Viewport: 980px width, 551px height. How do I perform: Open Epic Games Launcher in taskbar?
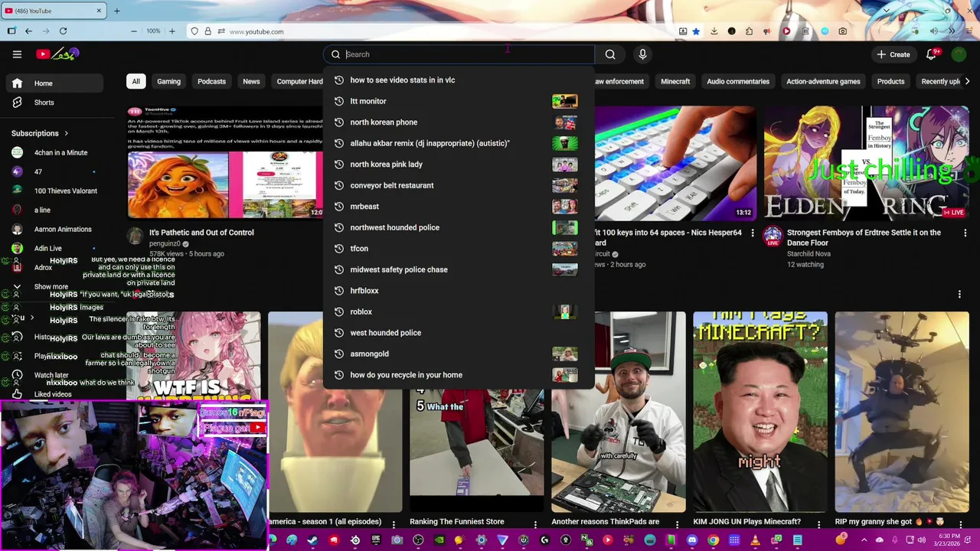[x=376, y=540]
